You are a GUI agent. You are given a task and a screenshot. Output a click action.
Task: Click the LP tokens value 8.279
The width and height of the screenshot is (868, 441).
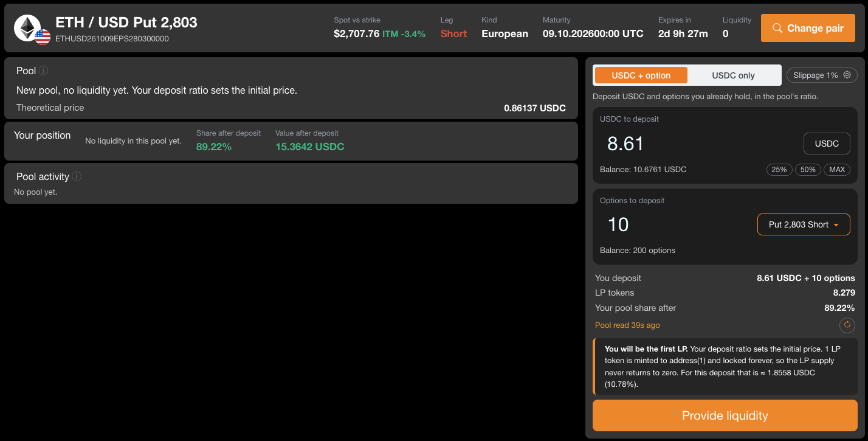[x=844, y=293]
